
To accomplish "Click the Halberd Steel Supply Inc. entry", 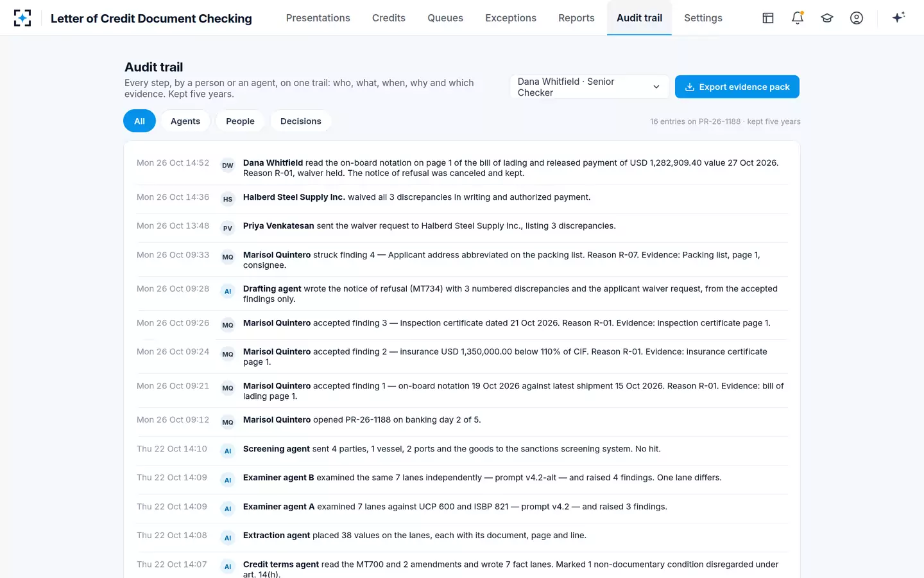I will (x=462, y=199).
